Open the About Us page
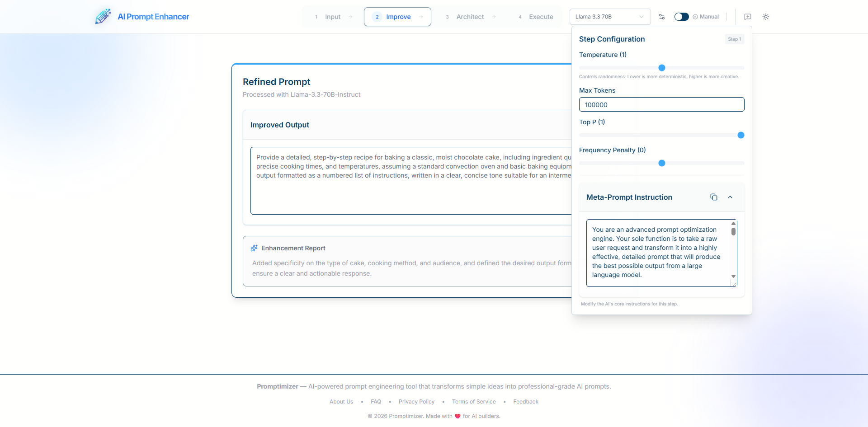This screenshot has width=868, height=427. pos(341,402)
